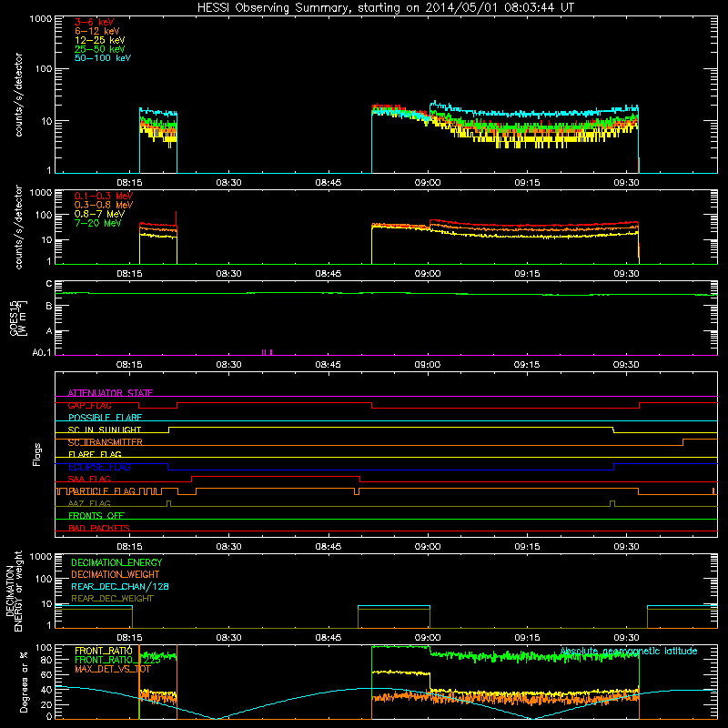The image size is (728, 728).
Task: Click the Absolute geomagnetic latitude label
Action: point(629,651)
